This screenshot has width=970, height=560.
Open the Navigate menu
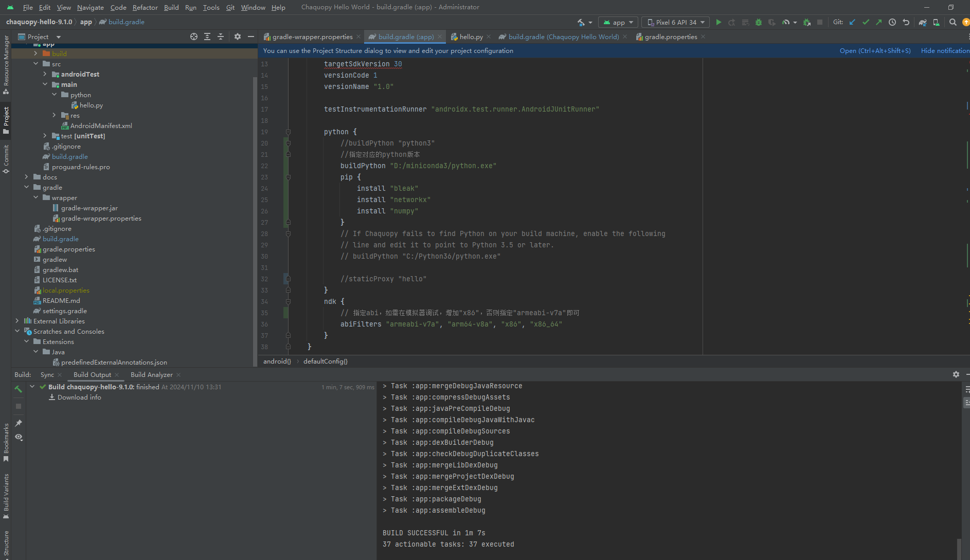[91, 7]
